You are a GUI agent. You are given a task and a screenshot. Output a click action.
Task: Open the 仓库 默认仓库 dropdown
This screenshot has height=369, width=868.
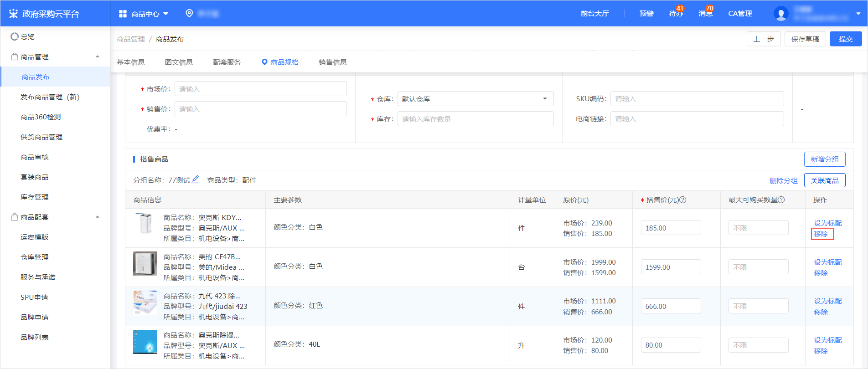coord(475,99)
